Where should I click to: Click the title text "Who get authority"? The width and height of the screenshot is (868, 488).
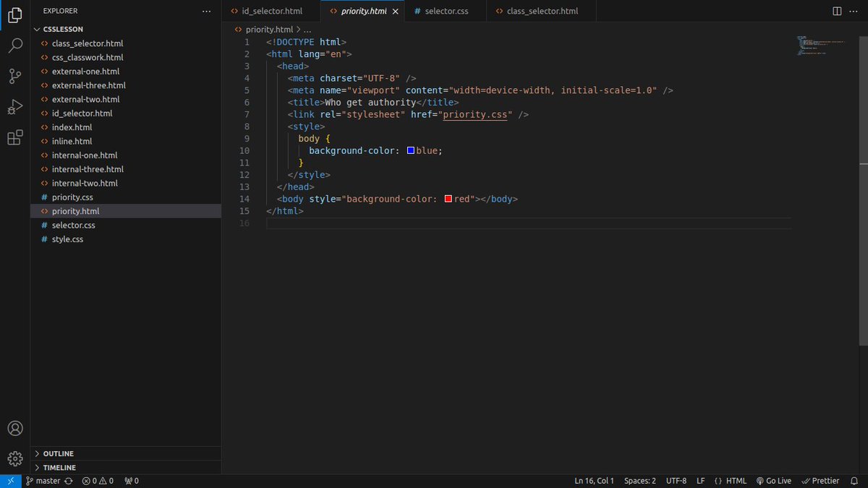tap(370, 102)
